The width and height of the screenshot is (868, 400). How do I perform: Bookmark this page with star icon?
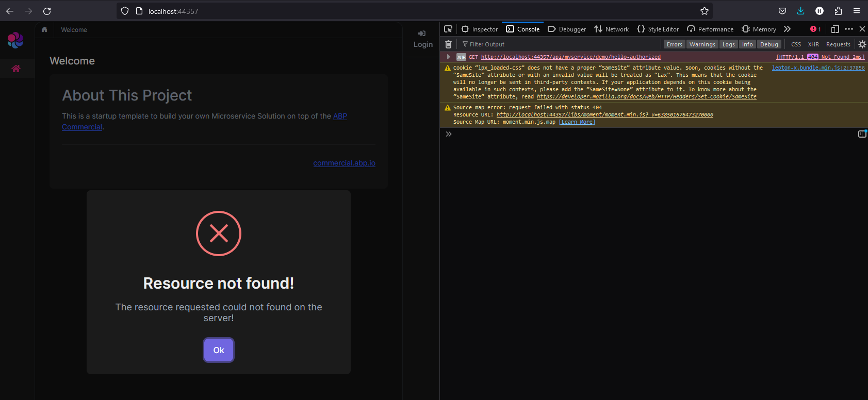tap(705, 11)
